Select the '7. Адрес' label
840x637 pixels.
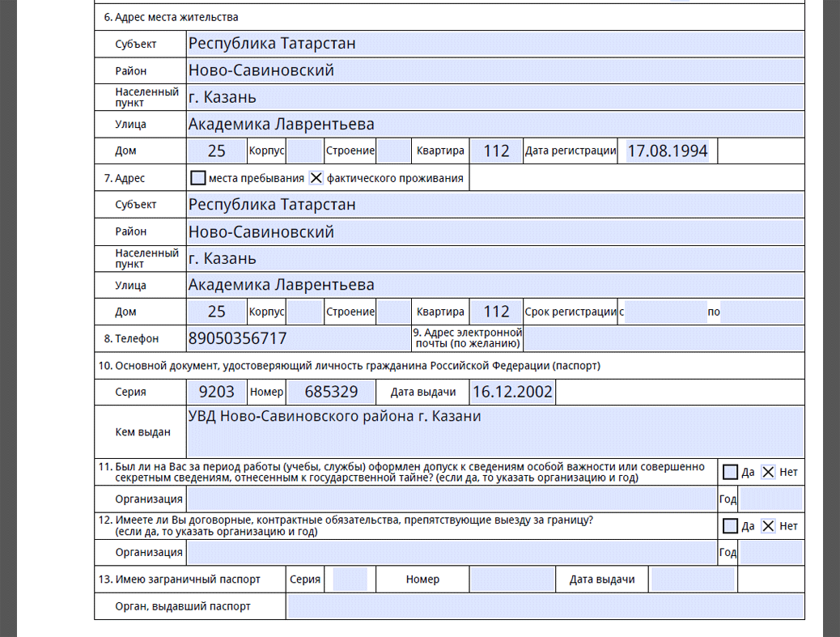[x=125, y=178]
